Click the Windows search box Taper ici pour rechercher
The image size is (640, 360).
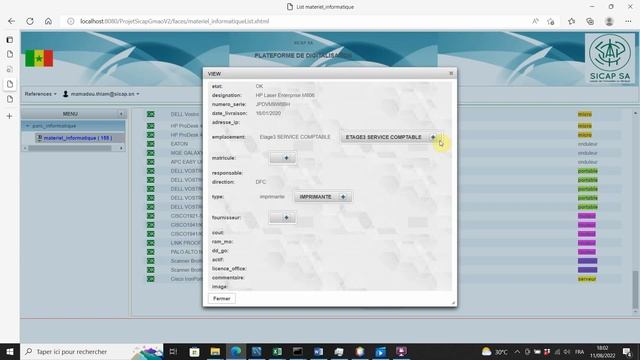tap(92, 351)
